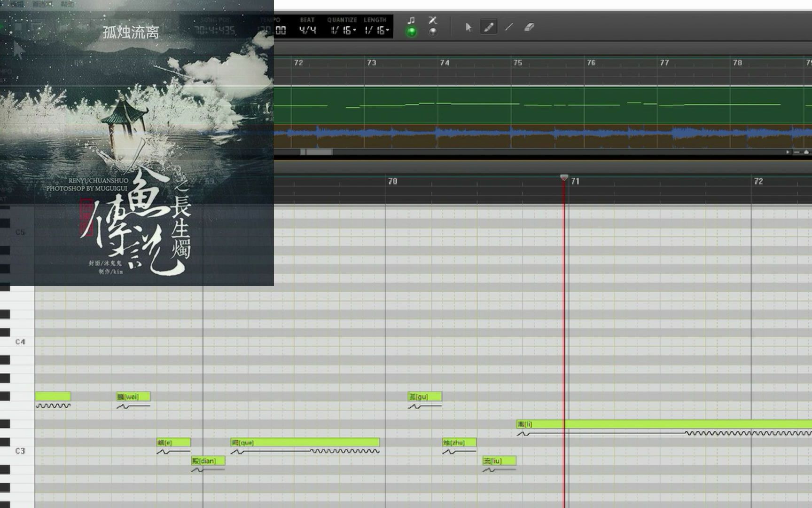Viewport: 812px width, 508px height.
Task: Select the eraser tool
Action: tap(530, 27)
